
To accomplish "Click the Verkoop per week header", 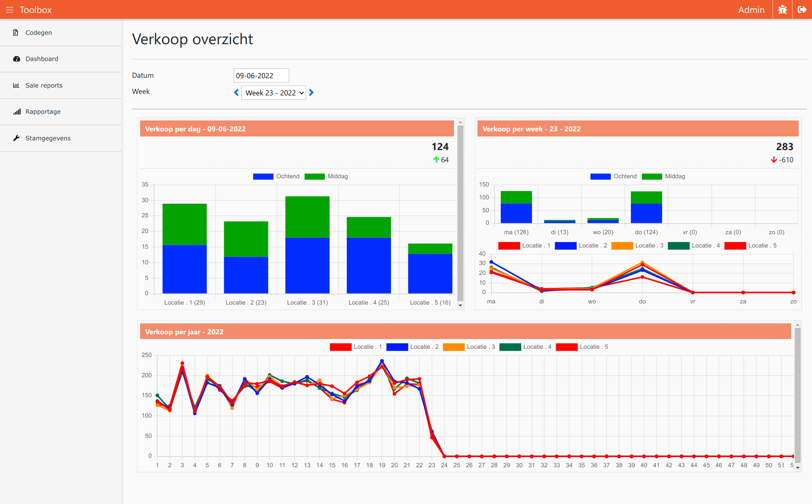I will click(x=638, y=129).
